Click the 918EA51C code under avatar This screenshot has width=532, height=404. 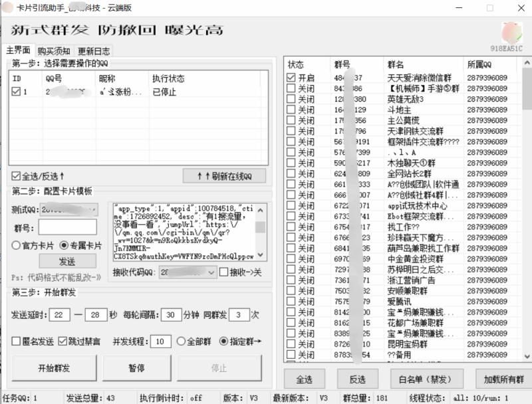tap(506, 49)
